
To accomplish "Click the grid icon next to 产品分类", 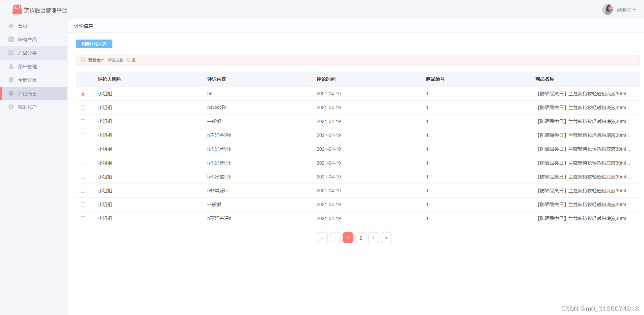I will coord(11,53).
